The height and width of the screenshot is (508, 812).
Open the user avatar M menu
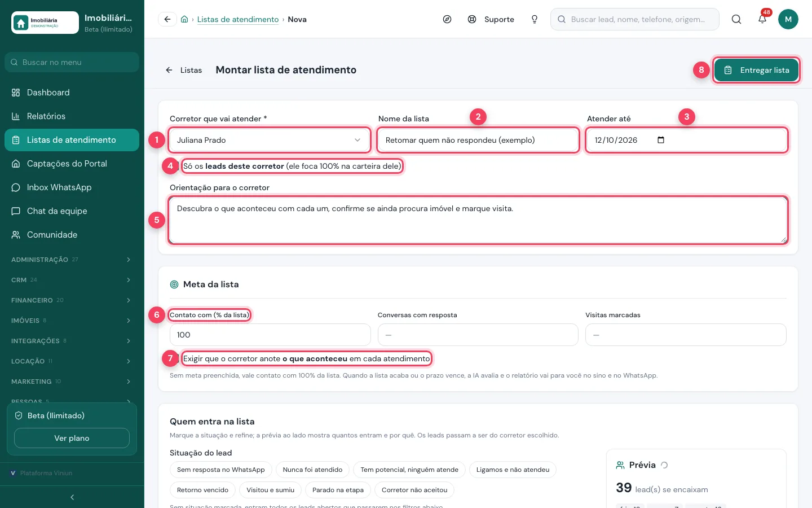click(788, 19)
